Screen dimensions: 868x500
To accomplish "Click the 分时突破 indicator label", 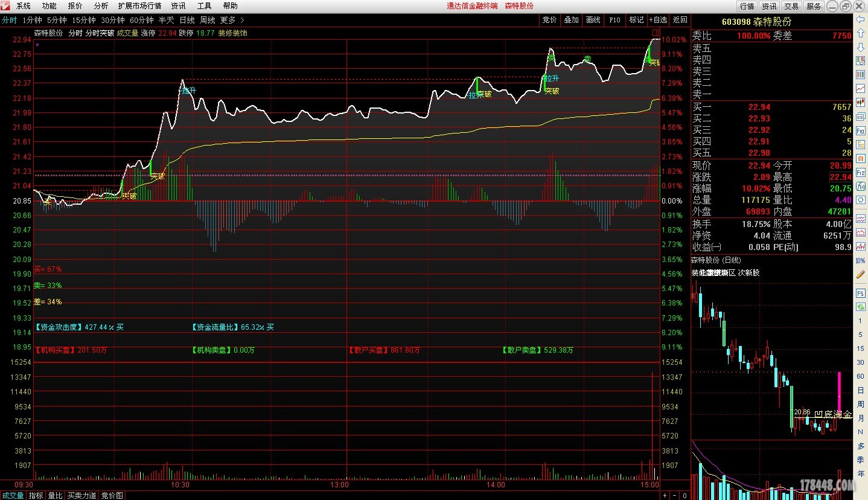I will pos(100,33).
